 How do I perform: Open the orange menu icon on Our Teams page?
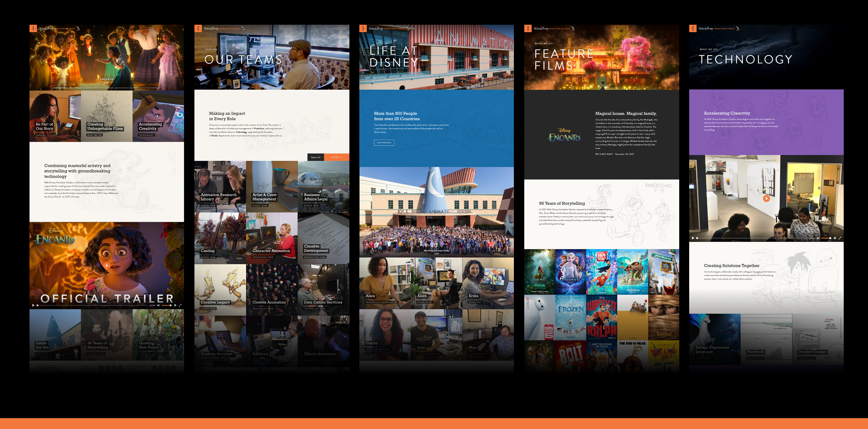(x=198, y=29)
